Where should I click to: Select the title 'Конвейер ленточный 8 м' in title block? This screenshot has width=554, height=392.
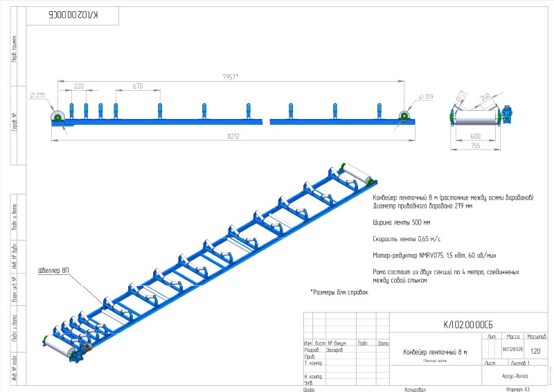coord(435,352)
